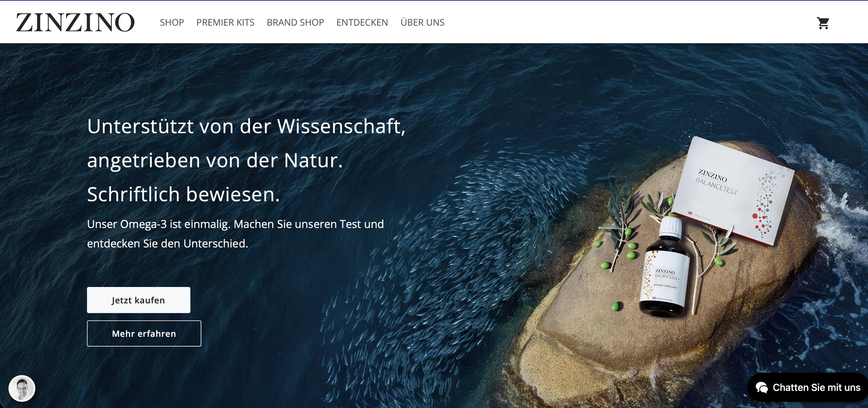868x408 pixels.
Task: Click the partner avatar photo bubble
Action: (x=22, y=388)
